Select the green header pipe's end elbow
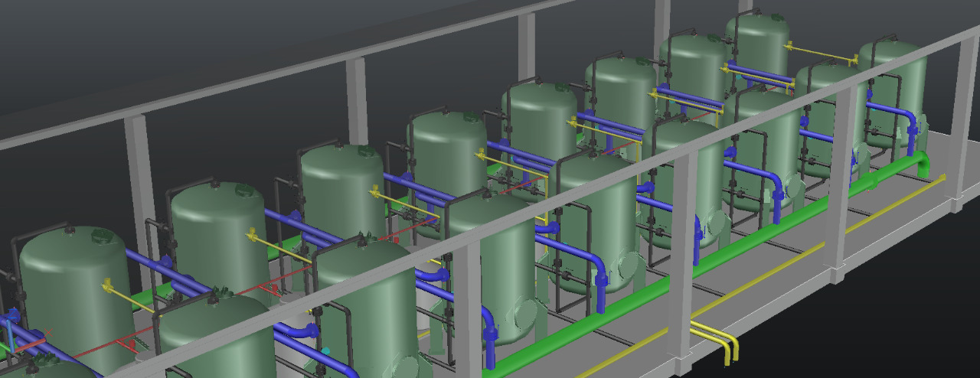This screenshot has width=980, height=378. point(923,162)
